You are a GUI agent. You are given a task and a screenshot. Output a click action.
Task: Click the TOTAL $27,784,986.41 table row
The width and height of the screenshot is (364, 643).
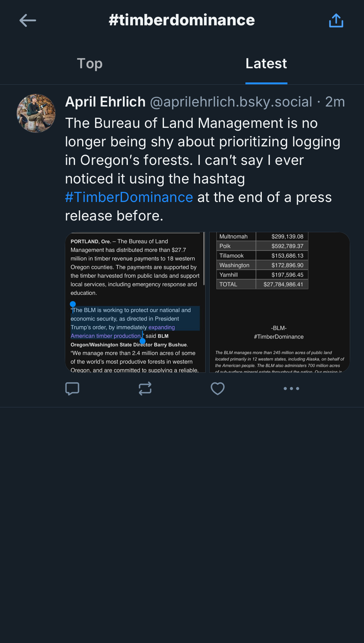[262, 284]
